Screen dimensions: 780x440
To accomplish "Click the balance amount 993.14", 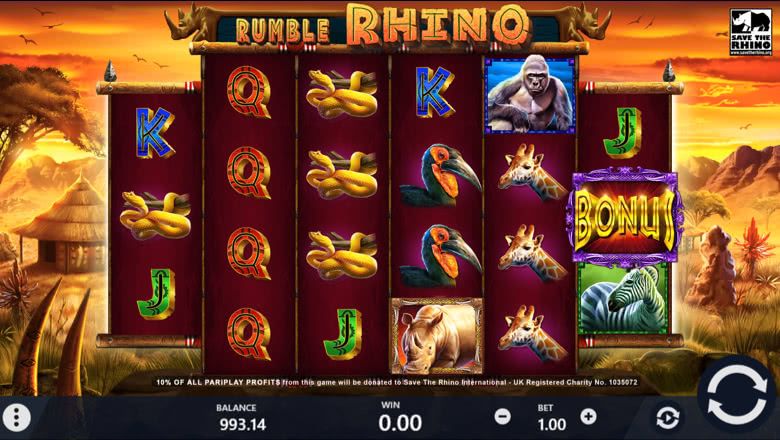I will [x=243, y=424].
